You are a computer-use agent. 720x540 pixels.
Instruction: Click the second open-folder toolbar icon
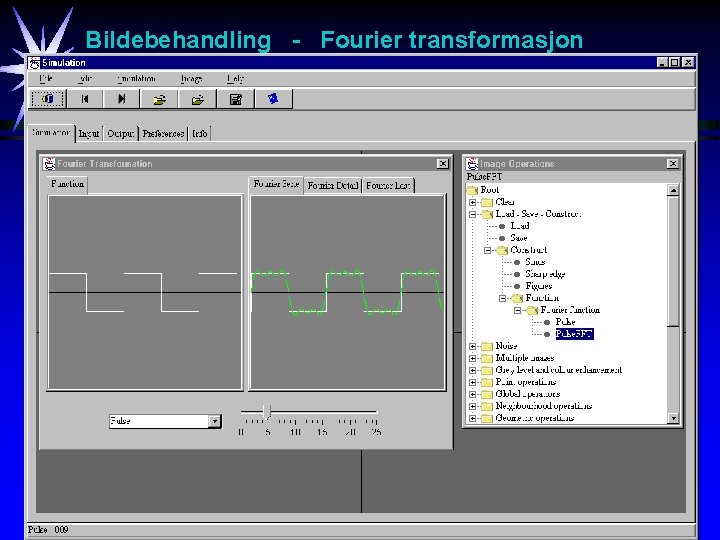[x=197, y=99]
